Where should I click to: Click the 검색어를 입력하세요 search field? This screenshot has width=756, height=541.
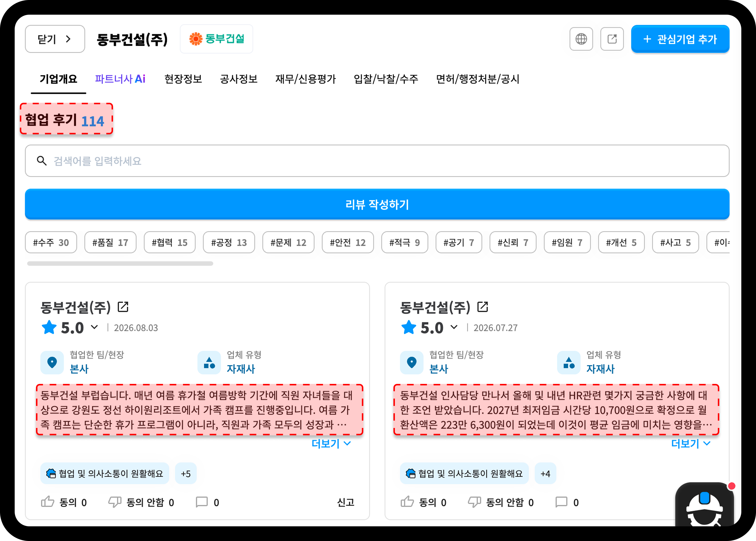(377, 161)
